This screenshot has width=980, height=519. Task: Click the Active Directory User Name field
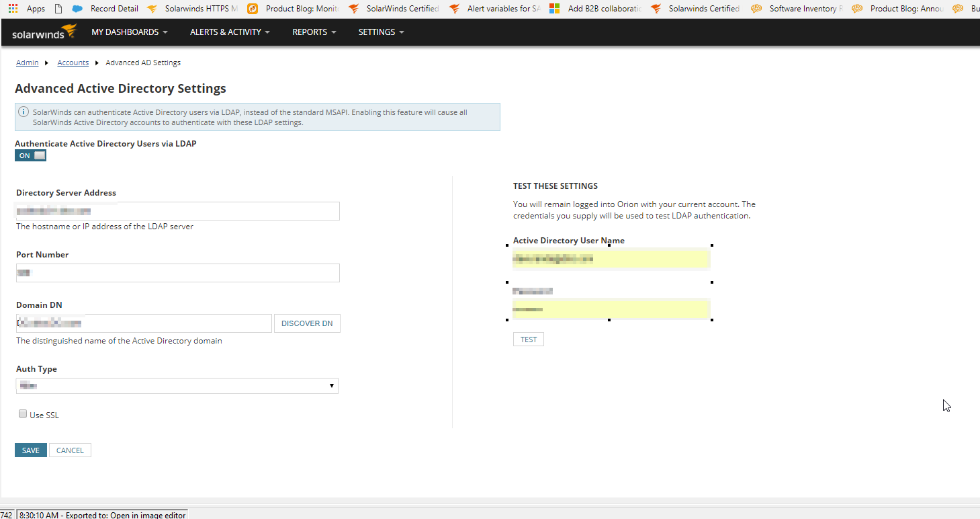coord(611,258)
